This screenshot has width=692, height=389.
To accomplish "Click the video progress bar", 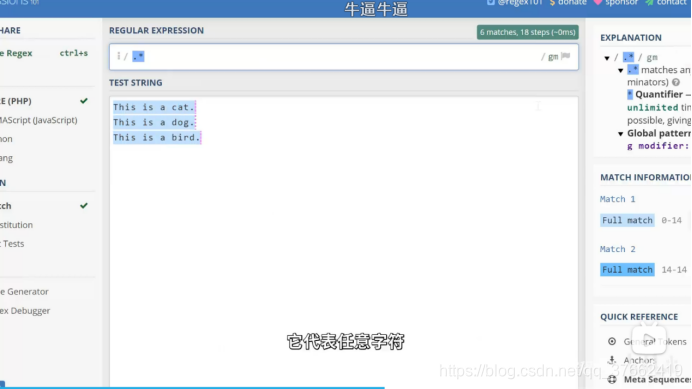I will pyautogui.click(x=346, y=387).
